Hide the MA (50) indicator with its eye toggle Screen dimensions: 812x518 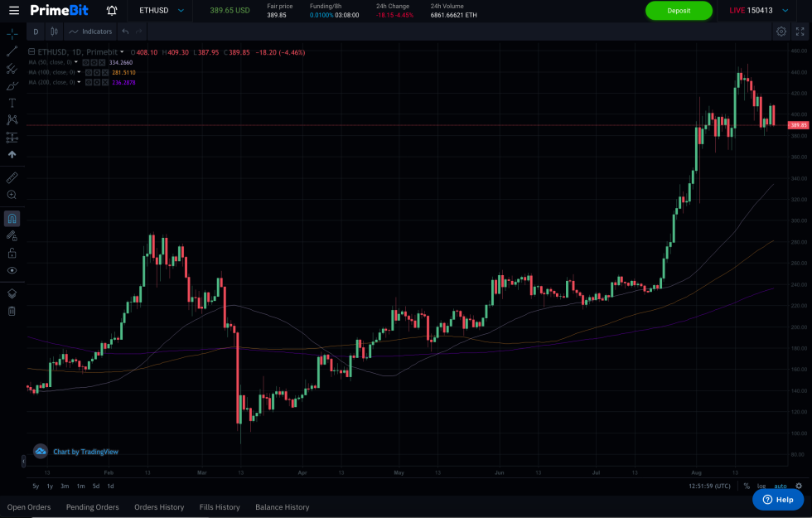click(x=85, y=61)
